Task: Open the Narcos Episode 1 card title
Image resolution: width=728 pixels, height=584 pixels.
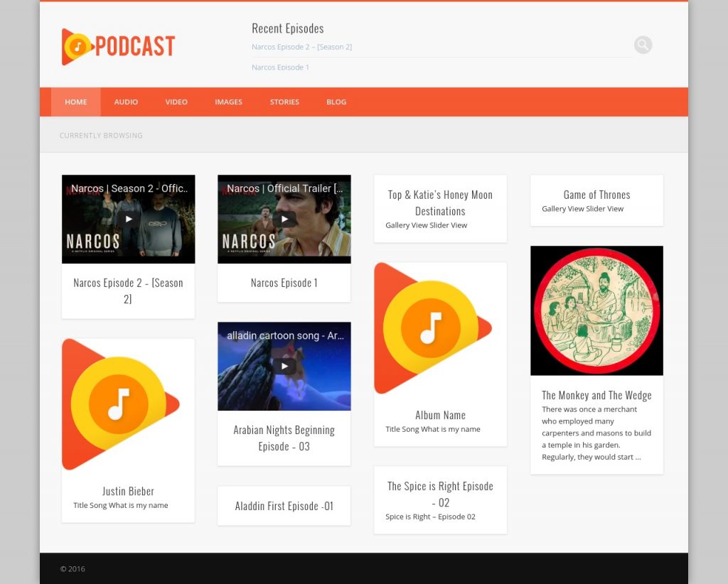Action: [x=284, y=283]
